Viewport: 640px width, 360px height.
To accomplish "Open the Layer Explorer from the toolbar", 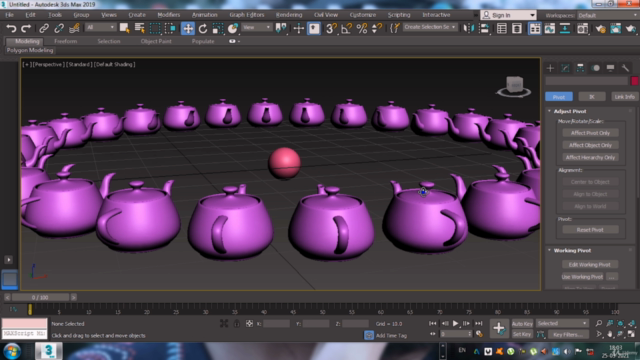I will point(517,28).
